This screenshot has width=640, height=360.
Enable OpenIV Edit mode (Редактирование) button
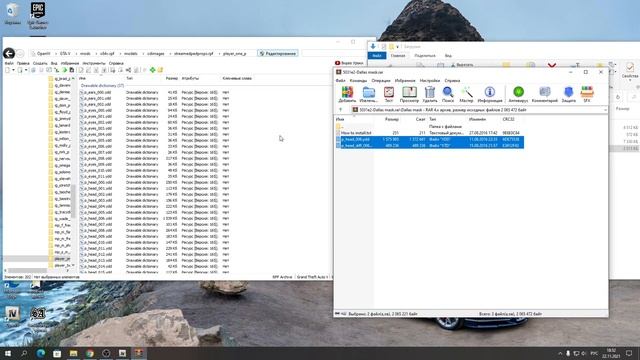click(278, 53)
